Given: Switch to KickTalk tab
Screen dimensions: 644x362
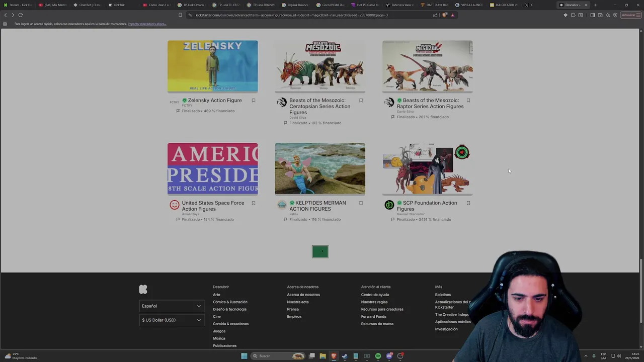Looking at the screenshot, I should tap(121, 5).
